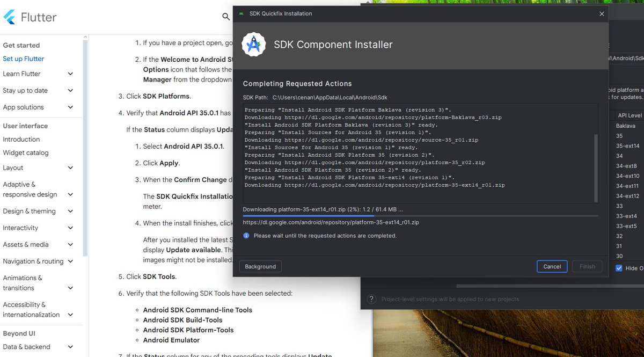Viewport: 644px width, 357px height.
Task: Select the 34-ext10 API level row
Action: pyautogui.click(x=627, y=176)
